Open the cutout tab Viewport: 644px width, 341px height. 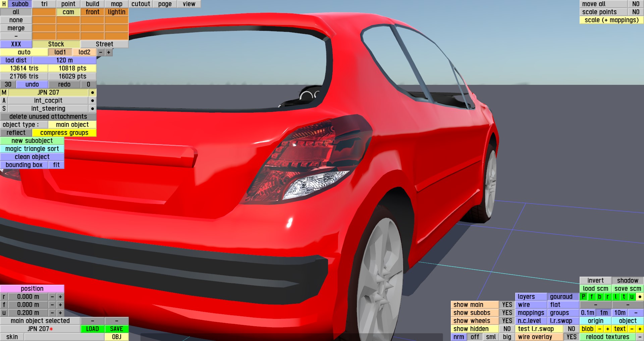tap(141, 4)
